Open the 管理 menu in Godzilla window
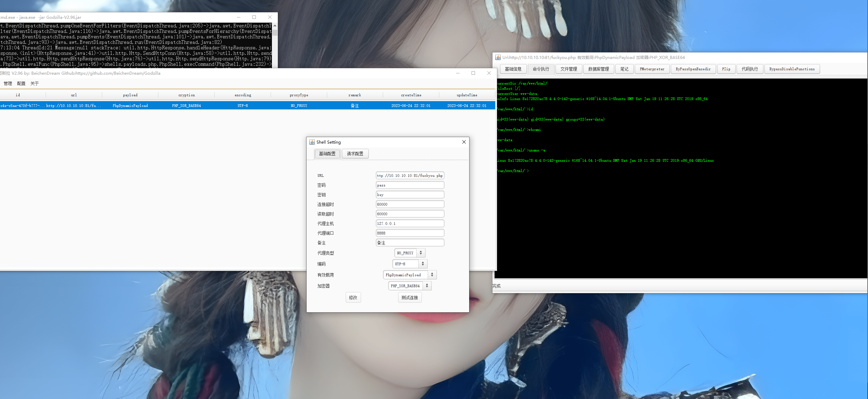 coord(8,84)
